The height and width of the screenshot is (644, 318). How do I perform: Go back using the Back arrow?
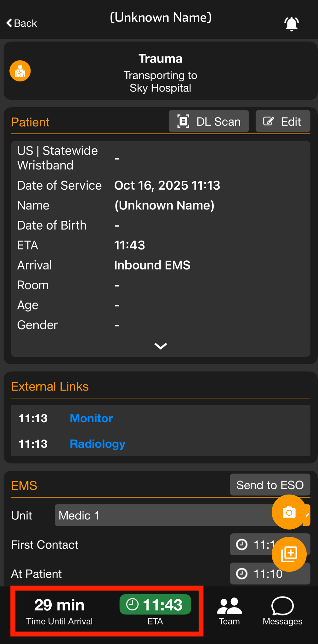click(22, 23)
